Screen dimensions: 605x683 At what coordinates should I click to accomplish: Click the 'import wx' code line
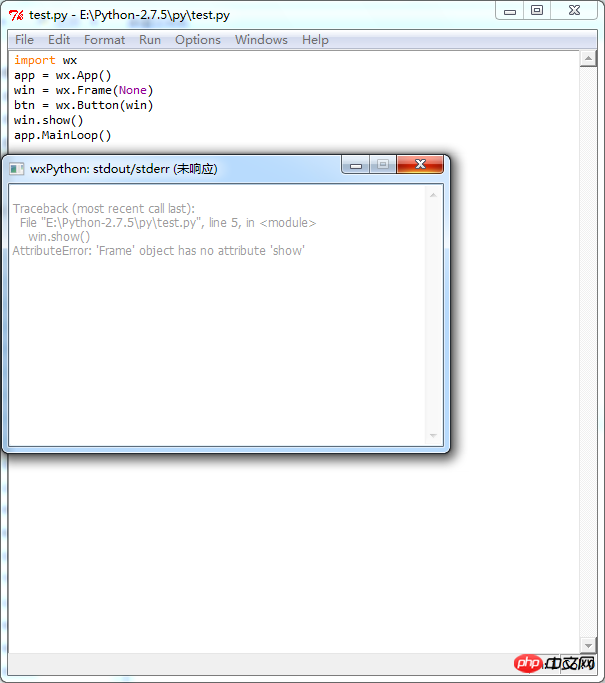coord(45,60)
